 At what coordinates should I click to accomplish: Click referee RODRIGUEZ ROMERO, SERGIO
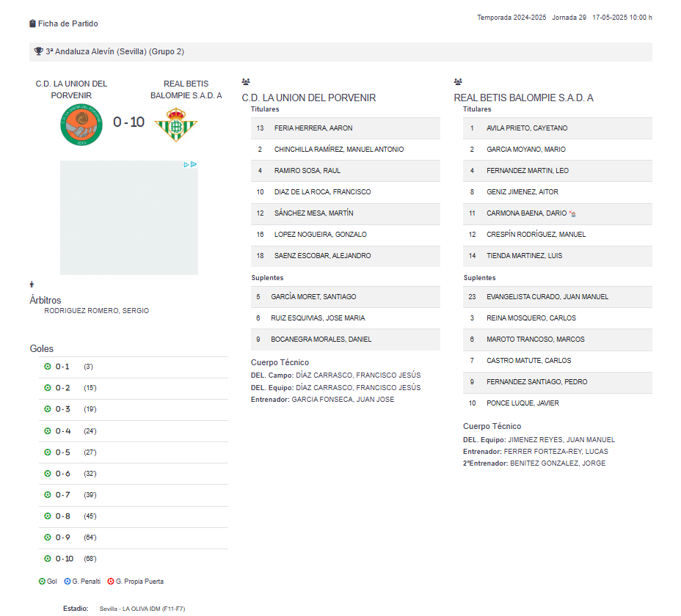(96, 311)
